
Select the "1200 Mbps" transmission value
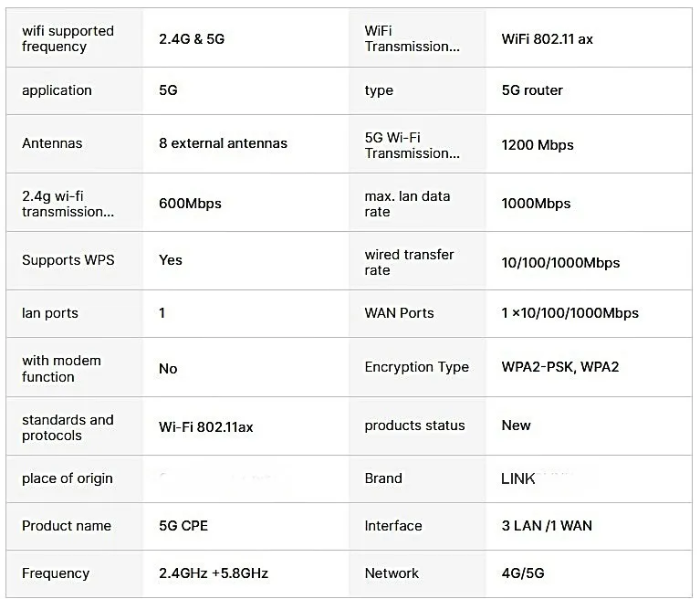[538, 144]
